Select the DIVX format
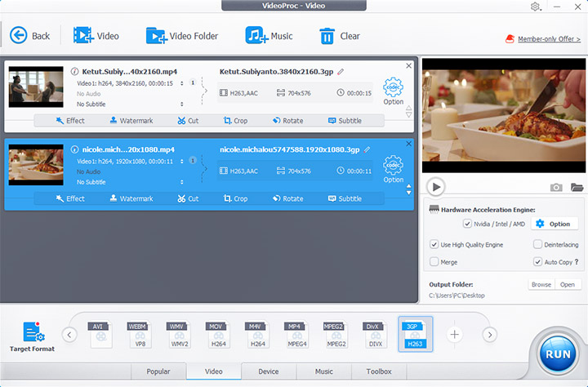 click(375, 334)
